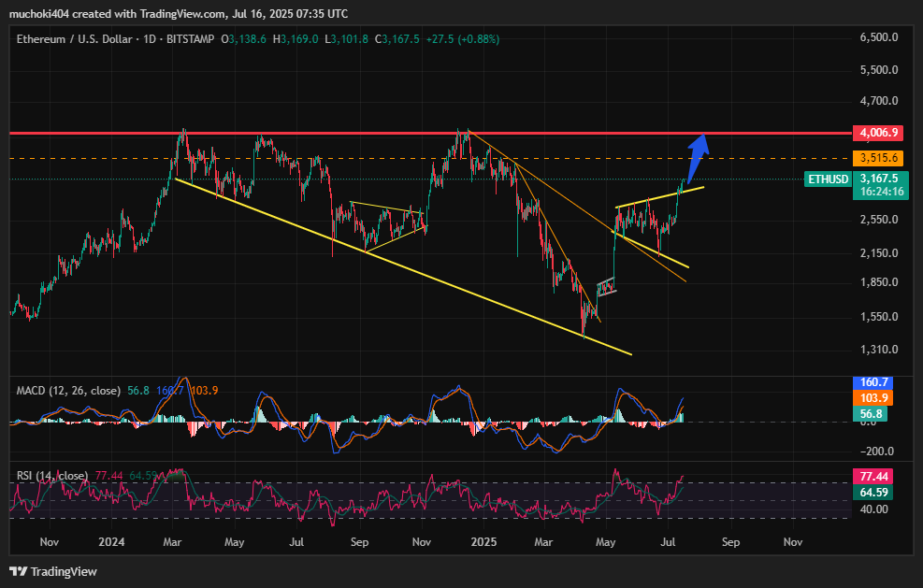Click the TradingView logo in the corner
Viewport: 923px width, 588px height.
click(x=53, y=571)
